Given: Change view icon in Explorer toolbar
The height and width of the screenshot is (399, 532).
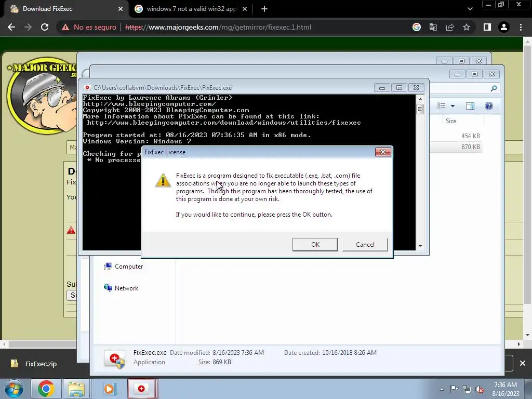Looking at the screenshot, I should tap(441, 106).
